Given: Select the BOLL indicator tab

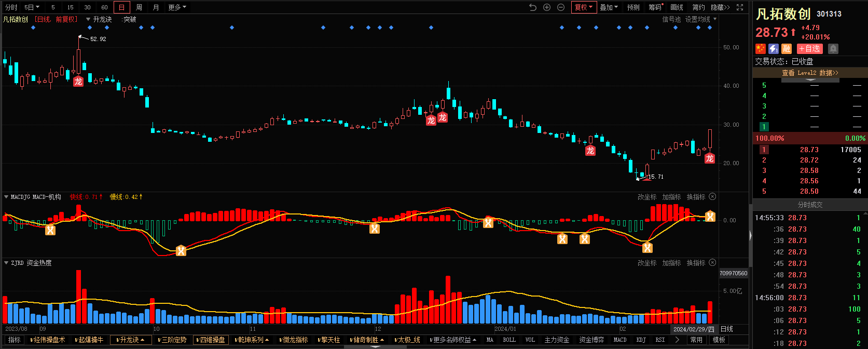Looking at the screenshot, I should [x=509, y=340].
